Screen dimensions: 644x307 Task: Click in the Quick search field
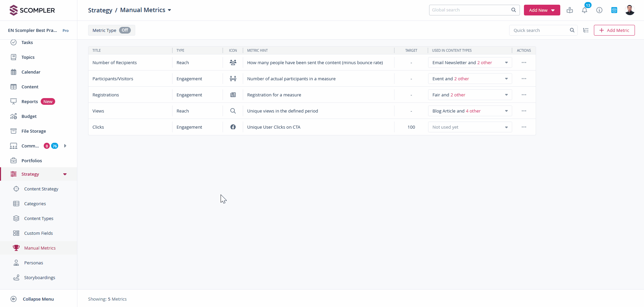point(539,30)
